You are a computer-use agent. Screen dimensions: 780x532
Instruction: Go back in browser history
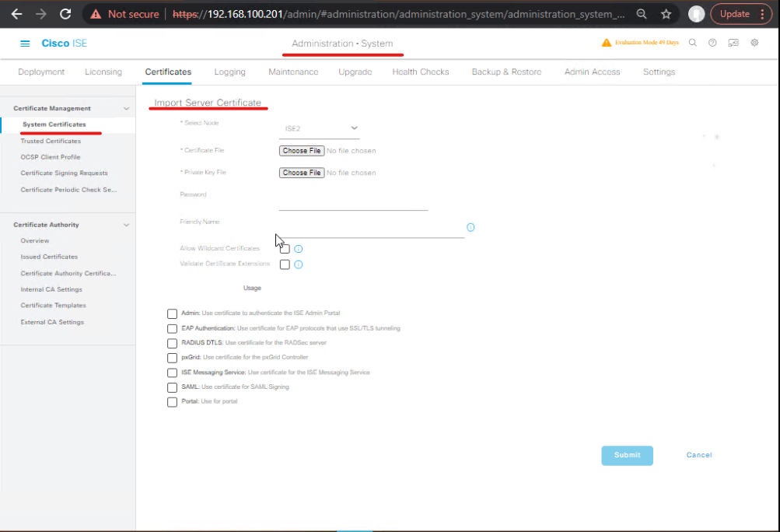point(17,14)
